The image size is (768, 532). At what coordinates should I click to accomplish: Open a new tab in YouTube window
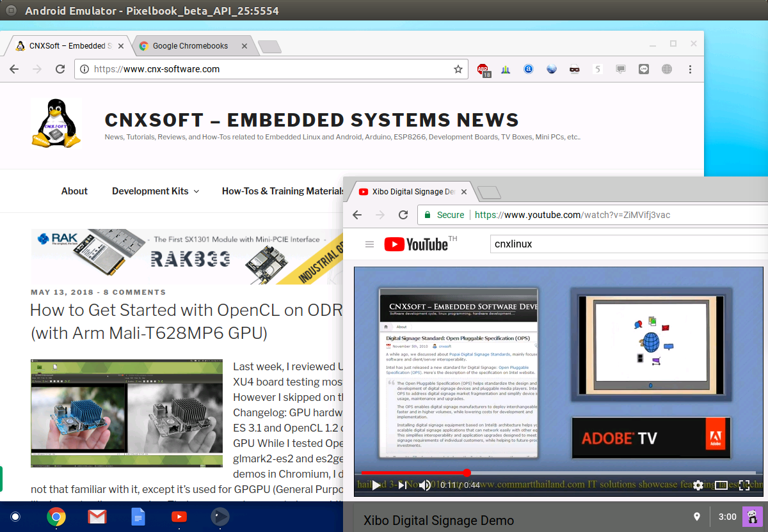click(489, 192)
